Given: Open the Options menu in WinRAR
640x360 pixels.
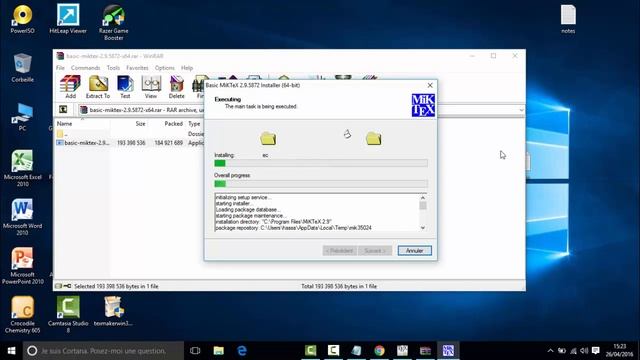Looking at the screenshot, I should (164, 68).
